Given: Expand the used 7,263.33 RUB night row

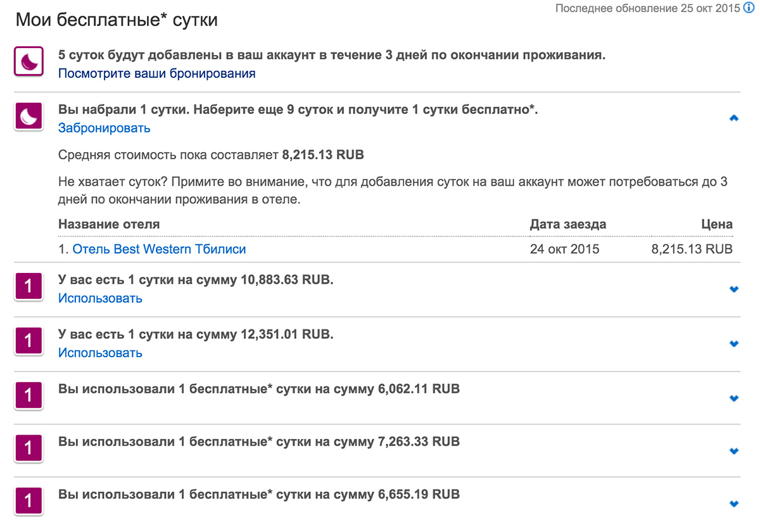Looking at the screenshot, I should 734,452.
